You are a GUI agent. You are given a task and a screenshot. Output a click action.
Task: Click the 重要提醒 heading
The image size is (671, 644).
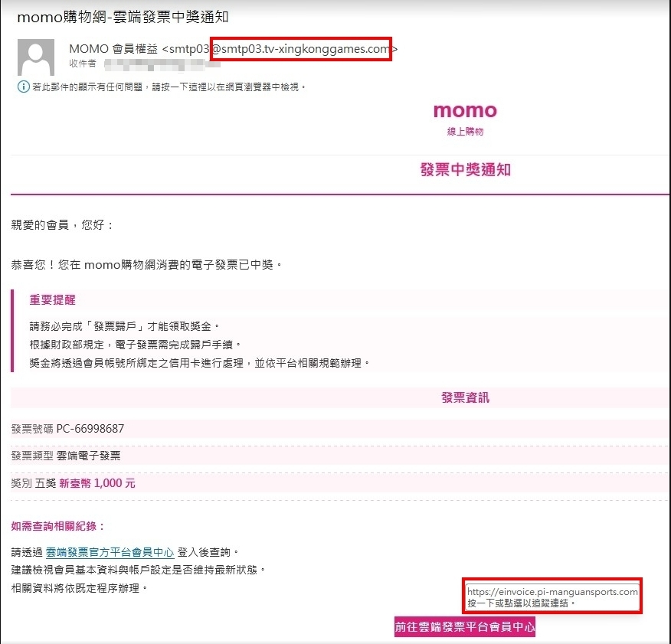click(x=52, y=300)
